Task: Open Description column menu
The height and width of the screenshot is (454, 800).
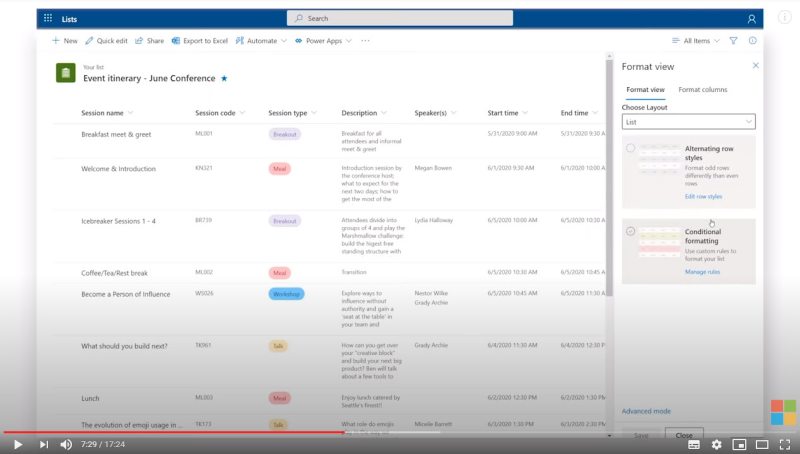Action: 384,113
